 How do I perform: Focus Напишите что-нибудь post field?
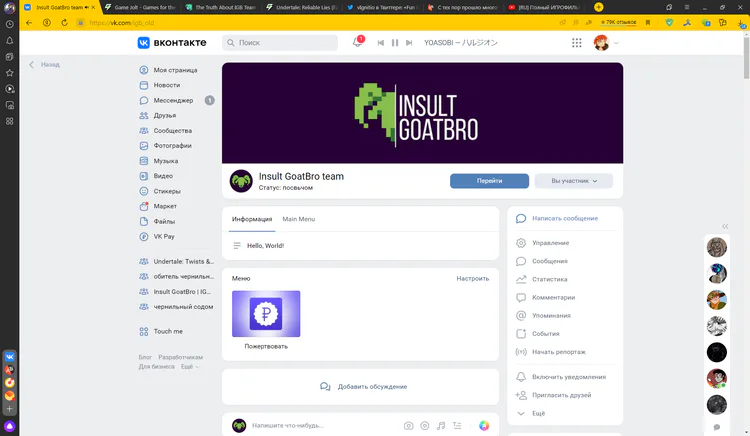288,425
